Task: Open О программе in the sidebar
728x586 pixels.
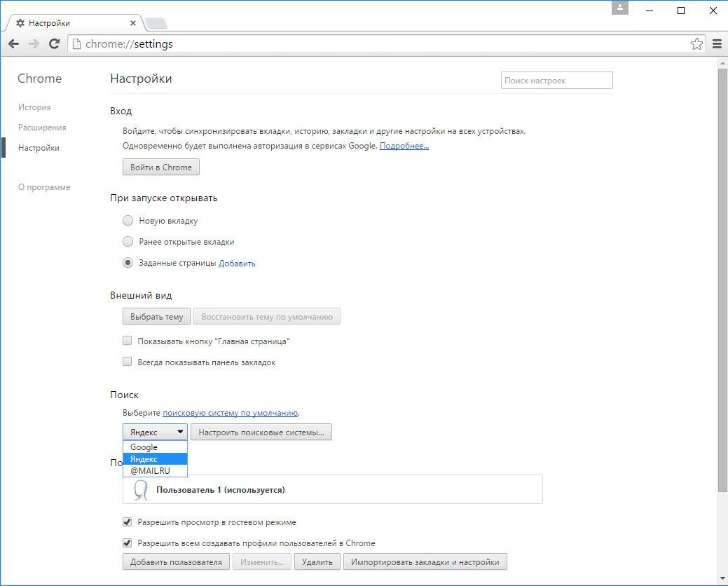Action: [44, 187]
